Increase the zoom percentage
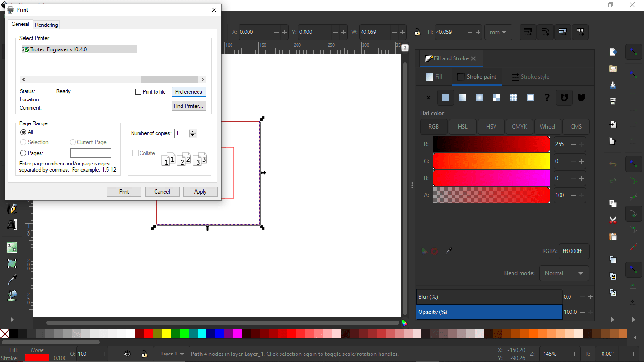 click(574, 354)
